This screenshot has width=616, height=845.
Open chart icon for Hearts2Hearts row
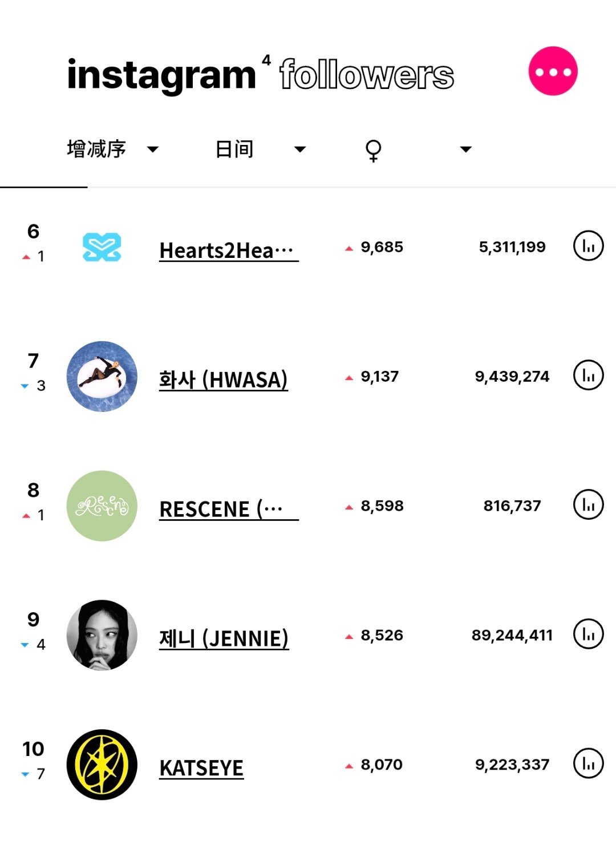pos(588,246)
